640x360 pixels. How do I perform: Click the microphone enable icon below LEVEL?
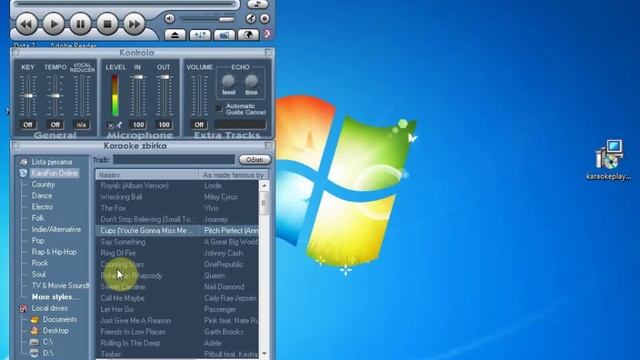(x=119, y=125)
